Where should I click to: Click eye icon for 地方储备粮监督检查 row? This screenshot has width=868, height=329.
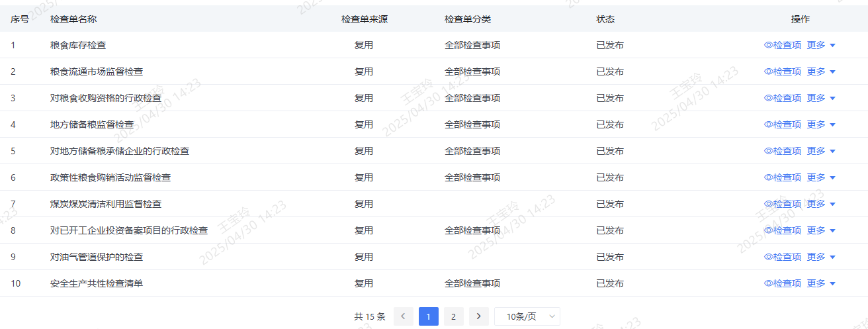[768, 124]
